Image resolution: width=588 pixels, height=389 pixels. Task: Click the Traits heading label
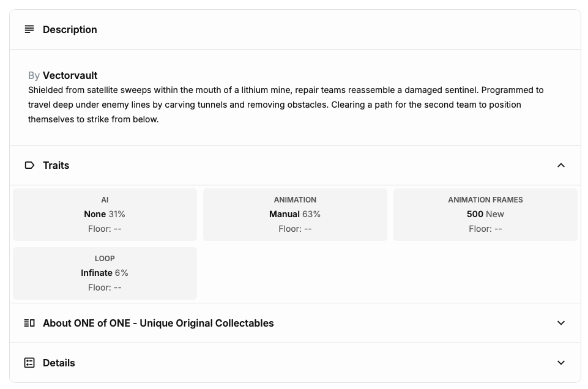pyautogui.click(x=56, y=165)
